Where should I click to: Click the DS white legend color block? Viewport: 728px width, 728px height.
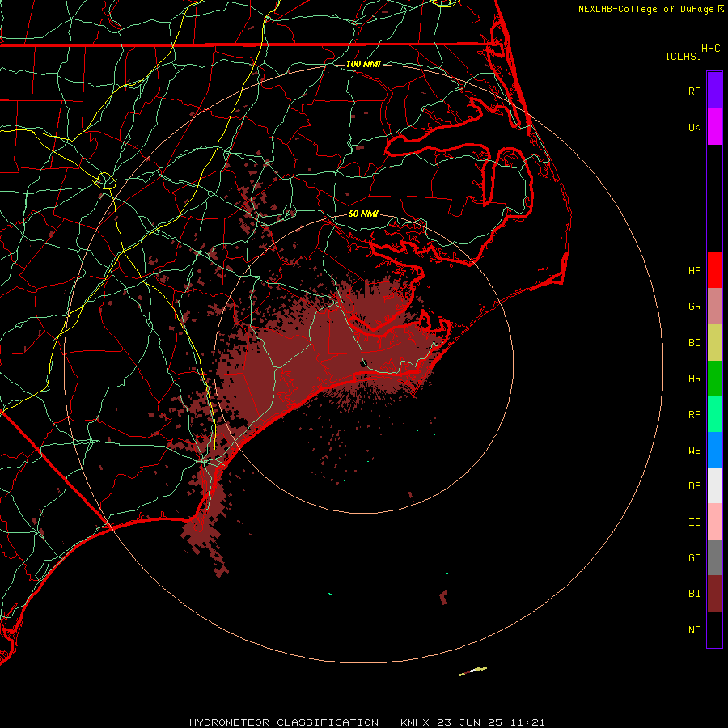click(714, 485)
